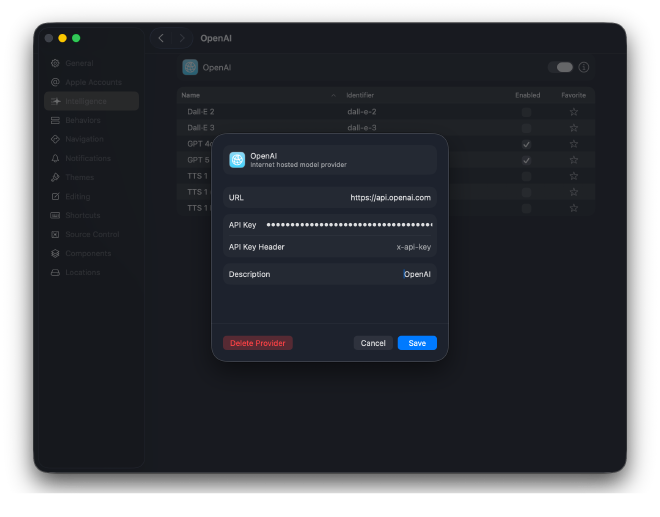
Task: Star the first TTS 1 row
Action: [x=573, y=176]
